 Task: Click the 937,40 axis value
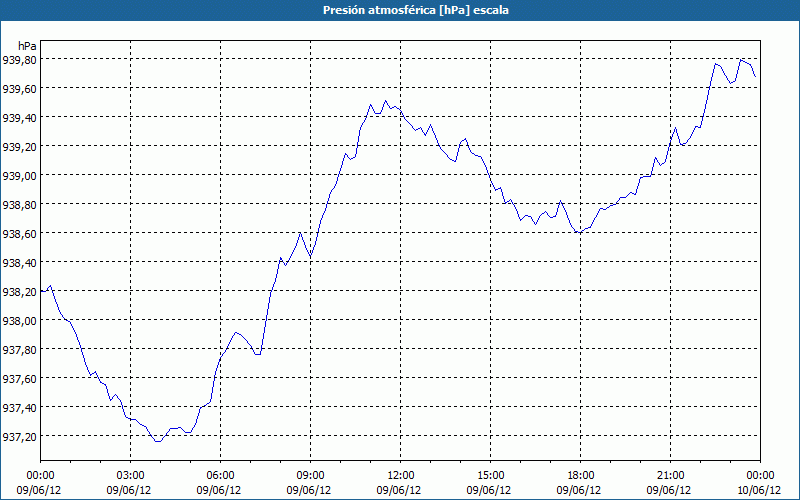point(19,408)
